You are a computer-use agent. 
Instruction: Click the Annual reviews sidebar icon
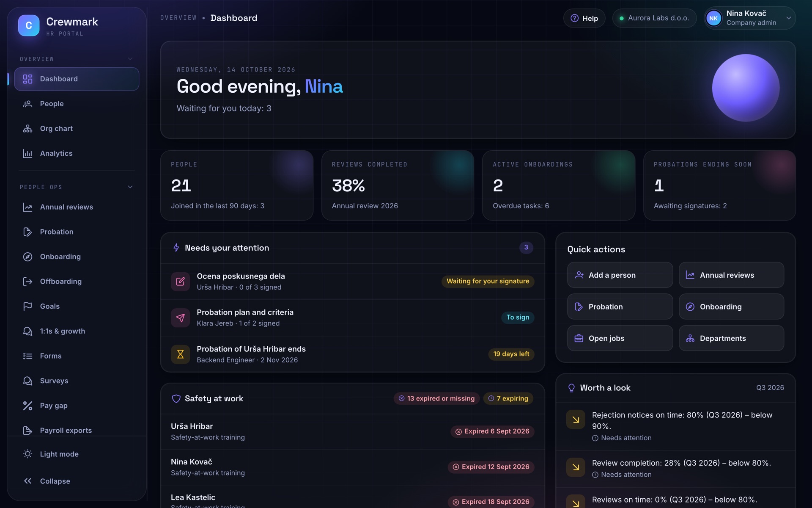click(27, 207)
